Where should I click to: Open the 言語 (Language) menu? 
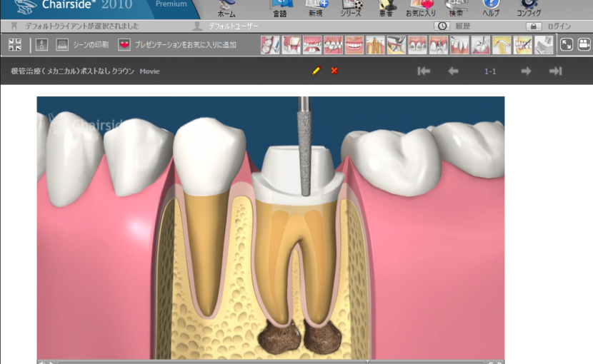pos(280,8)
